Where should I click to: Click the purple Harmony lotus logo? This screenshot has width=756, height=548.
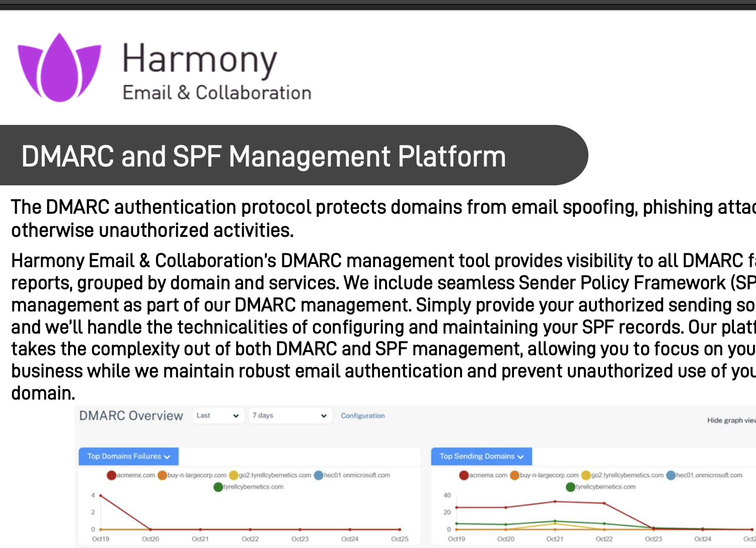click(59, 68)
